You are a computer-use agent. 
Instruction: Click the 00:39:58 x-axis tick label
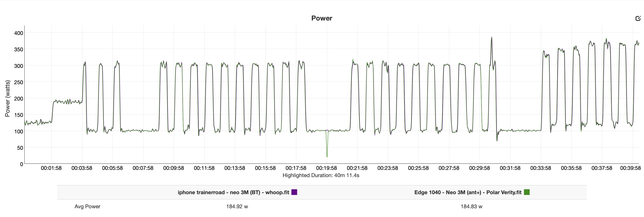tap(630, 168)
